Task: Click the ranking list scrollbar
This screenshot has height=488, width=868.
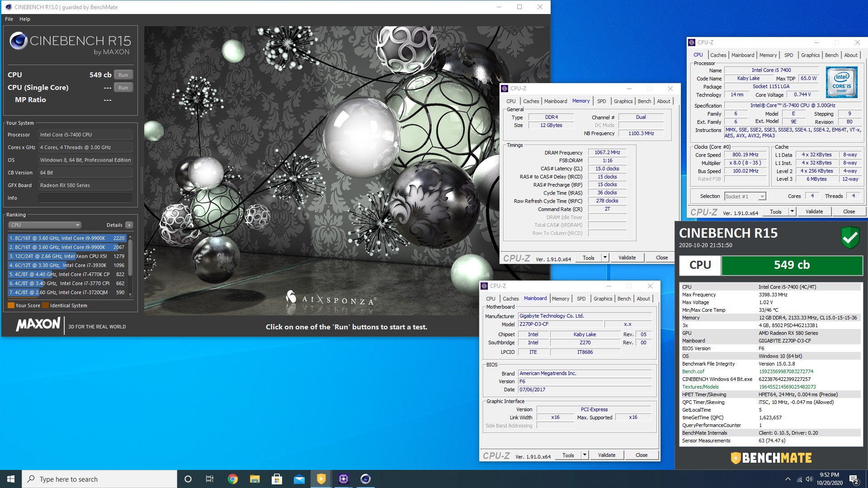Action: coord(130,265)
